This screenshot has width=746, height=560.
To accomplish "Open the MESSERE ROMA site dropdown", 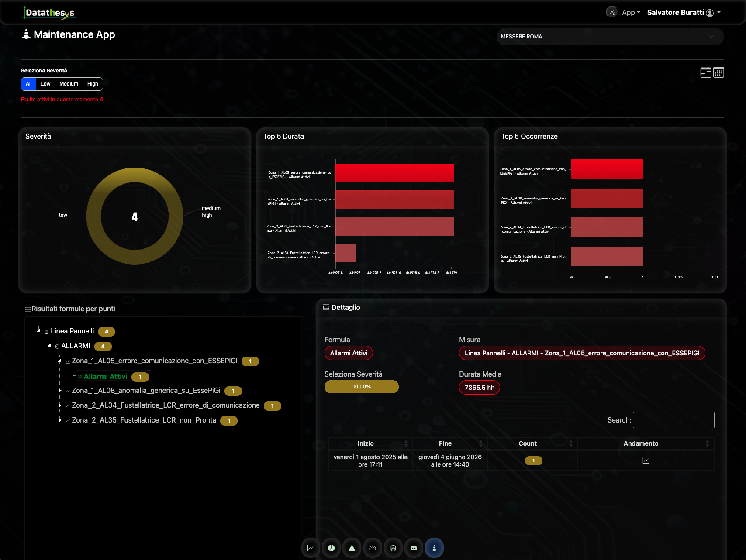I will [610, 37].
